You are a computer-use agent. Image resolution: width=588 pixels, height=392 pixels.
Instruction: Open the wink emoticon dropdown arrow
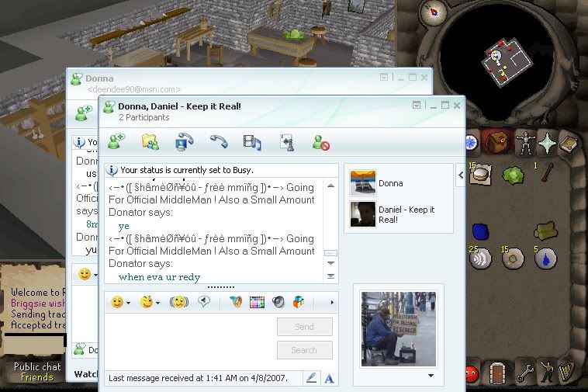coord(158,303)
